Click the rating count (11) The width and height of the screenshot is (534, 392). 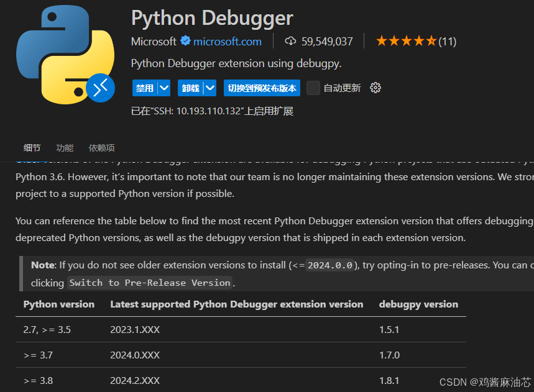[x=446, y=40]
